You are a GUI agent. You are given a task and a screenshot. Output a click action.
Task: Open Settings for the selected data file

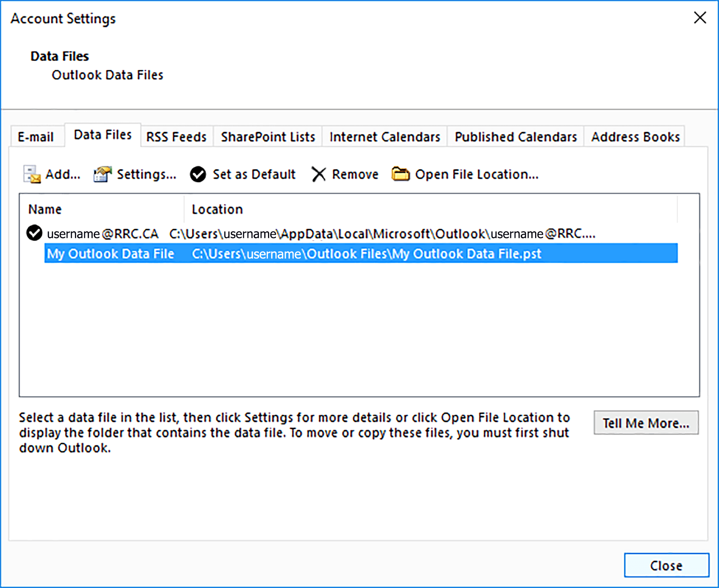click(135, 174)
